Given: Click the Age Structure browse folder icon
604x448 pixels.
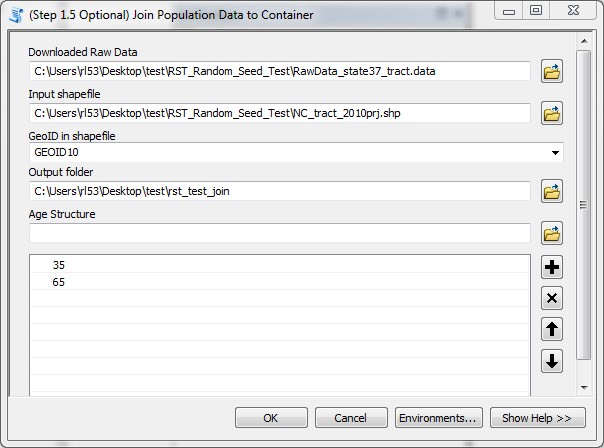Looking at the screenshot, I should point(551,233).
